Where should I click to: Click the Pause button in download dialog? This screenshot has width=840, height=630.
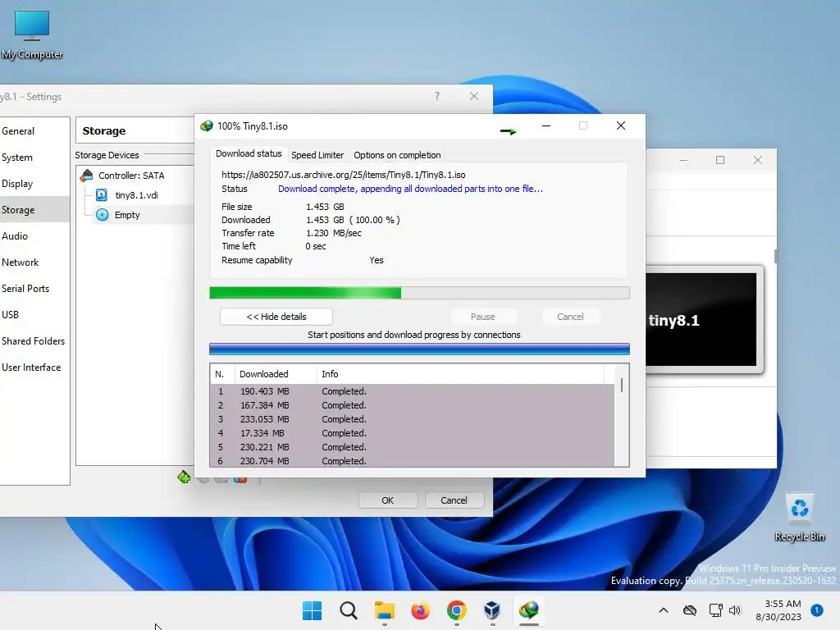(482, 317)
